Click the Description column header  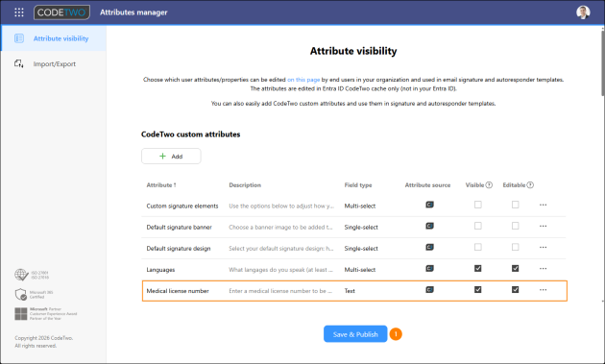point(245,185)
